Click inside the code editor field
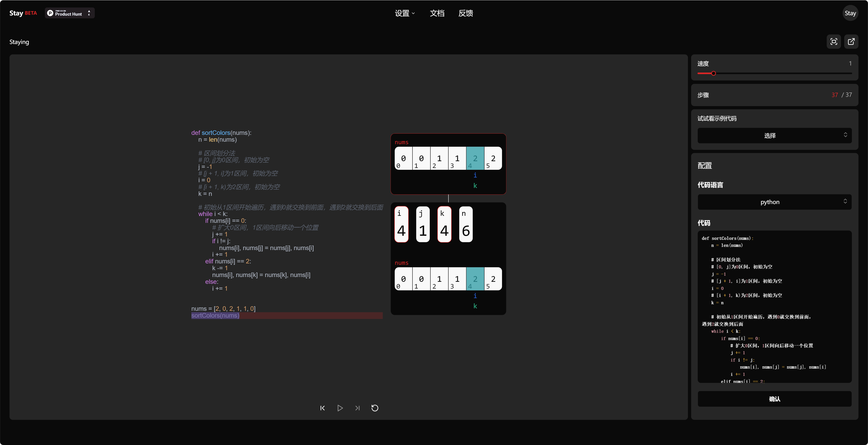This screenshot has height=445, width=868. (774, 306)
